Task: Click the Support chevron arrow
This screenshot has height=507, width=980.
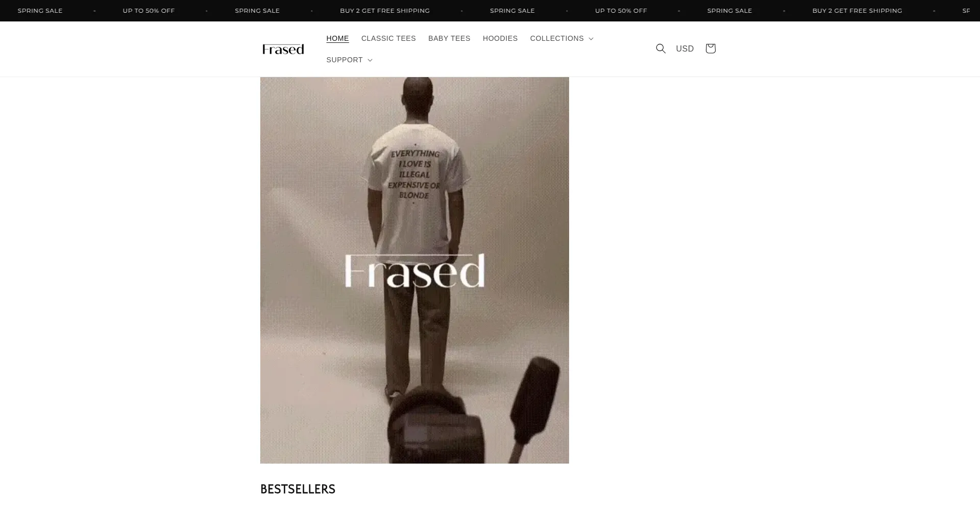Action: pyautogui.click(x=370, y=60)
